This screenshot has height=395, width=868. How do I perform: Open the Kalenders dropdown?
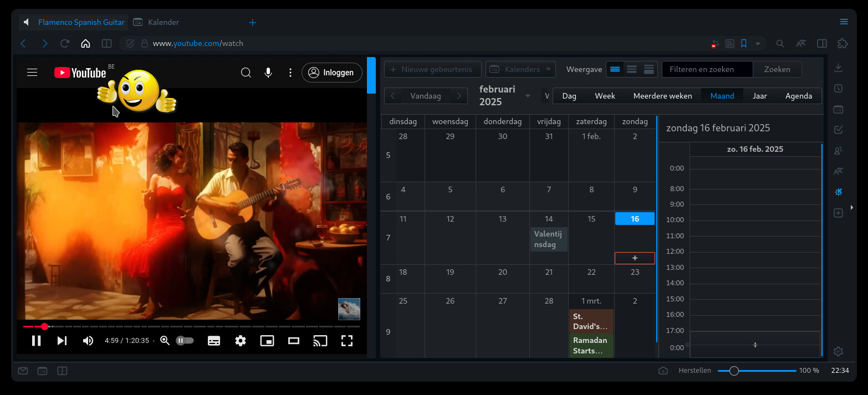coord(520,69)
